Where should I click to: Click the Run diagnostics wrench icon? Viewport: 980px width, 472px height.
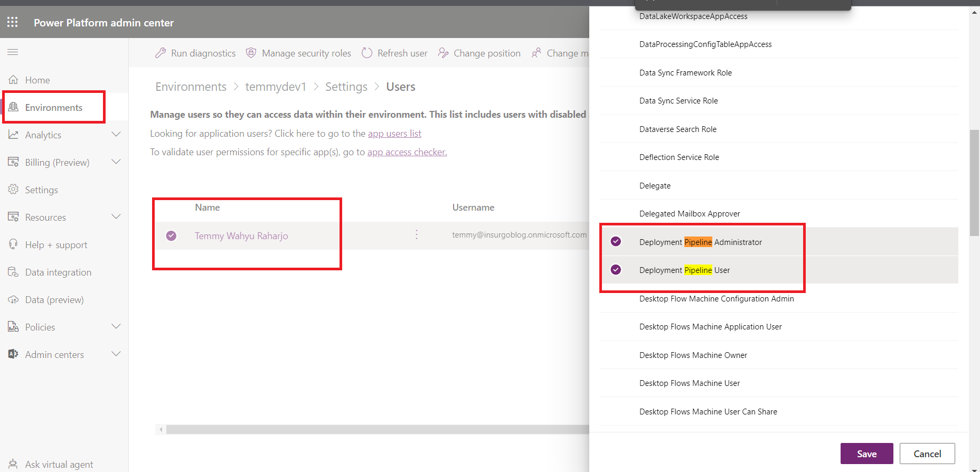click(x=161, y=53)
